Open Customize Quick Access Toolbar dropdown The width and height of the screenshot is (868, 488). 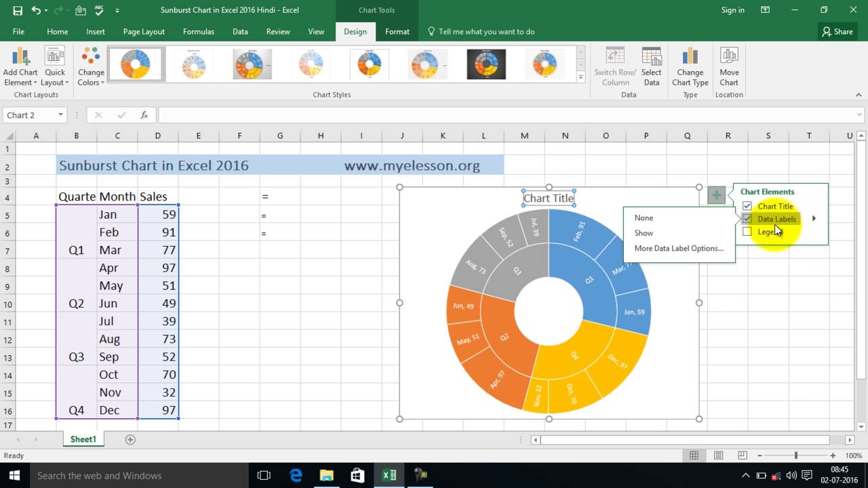(117, 10)
